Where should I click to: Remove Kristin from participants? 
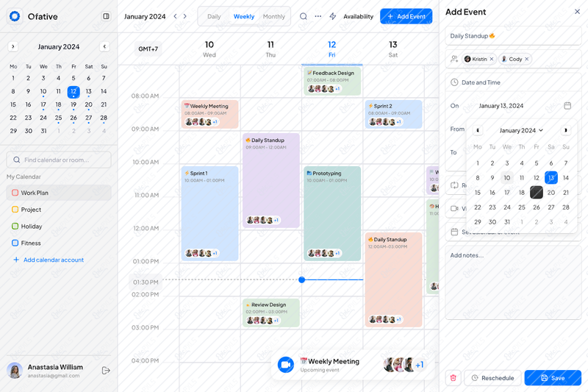pos(491,59)
